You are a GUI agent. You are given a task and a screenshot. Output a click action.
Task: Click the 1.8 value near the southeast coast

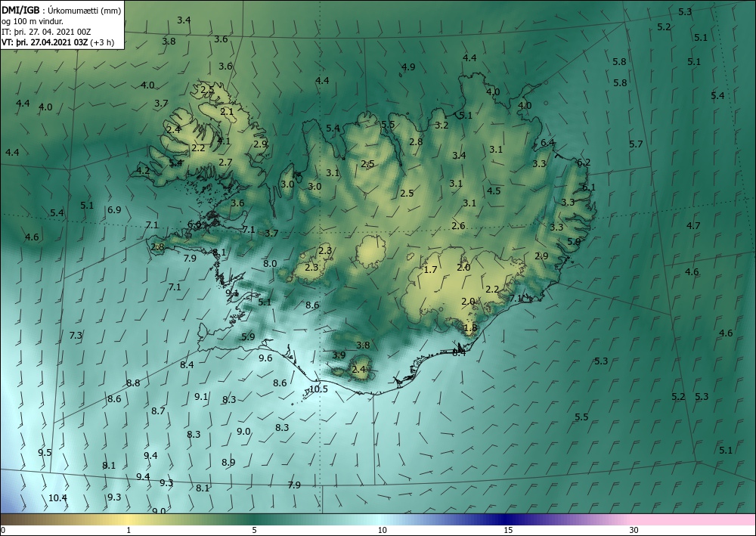[470, 328]
